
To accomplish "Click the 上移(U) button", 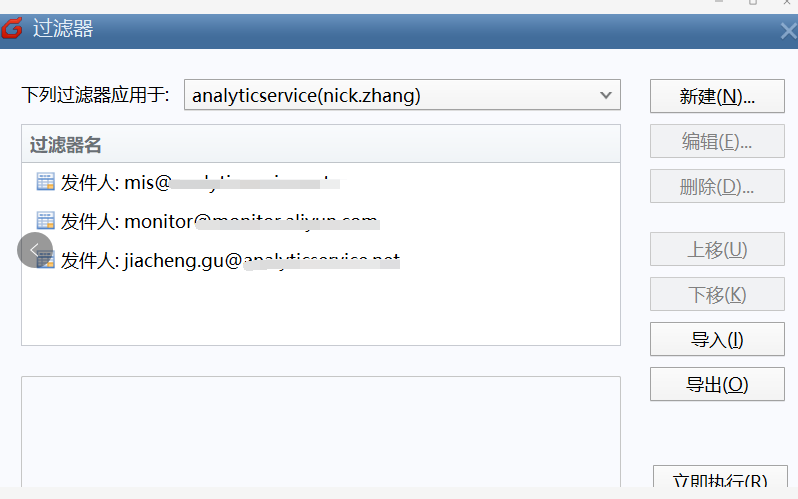I will (x=717, y=249).
